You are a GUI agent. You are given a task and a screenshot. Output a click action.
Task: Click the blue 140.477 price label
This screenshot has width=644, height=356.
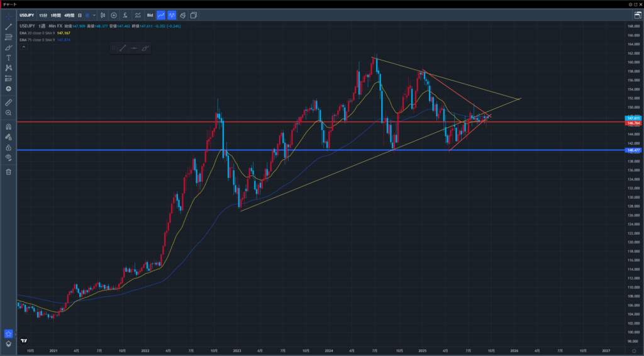(632, 150)
